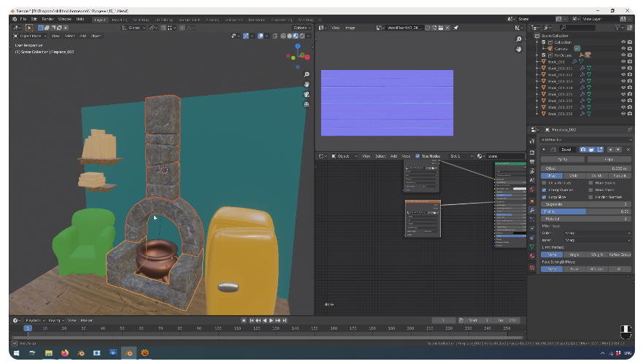Open the Add Modifier dropdown

click(x=585, y=139)
